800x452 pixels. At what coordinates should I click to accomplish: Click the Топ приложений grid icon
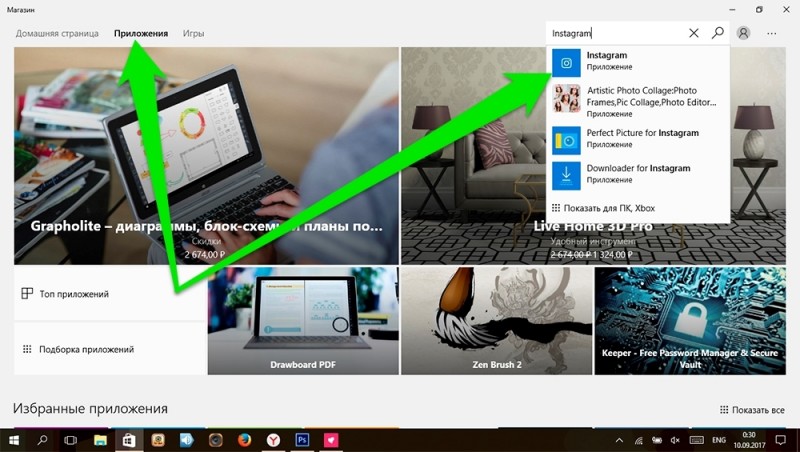coord(27,293)
